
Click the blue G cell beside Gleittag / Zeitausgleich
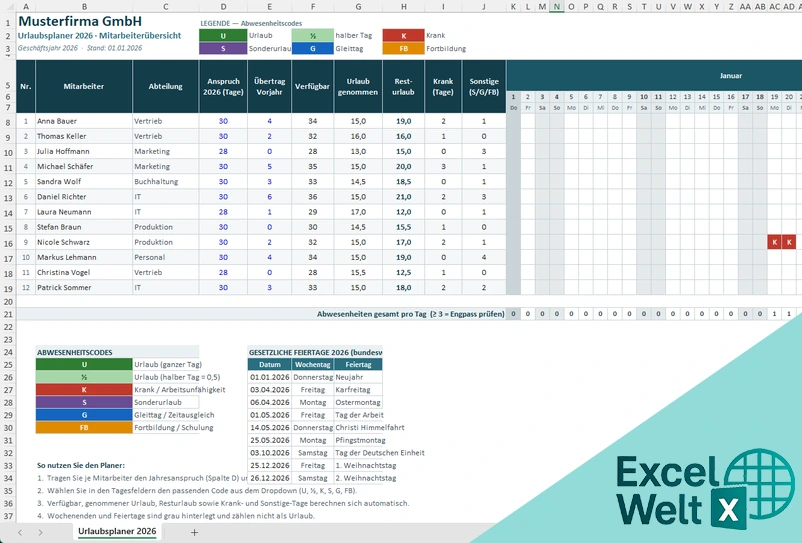pyautogui.click(x=84, y=415)
